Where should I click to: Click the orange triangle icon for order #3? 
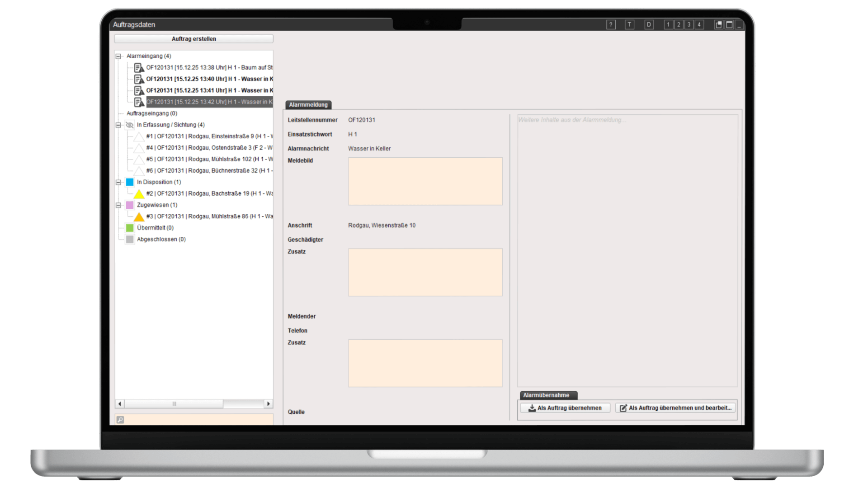point(139,217)
